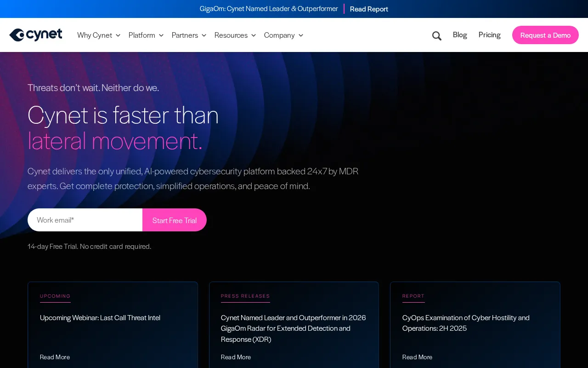Viewport: 588px width, 368px height.
Task: Go to the Blog page
Action: click(x=460, y=34)
